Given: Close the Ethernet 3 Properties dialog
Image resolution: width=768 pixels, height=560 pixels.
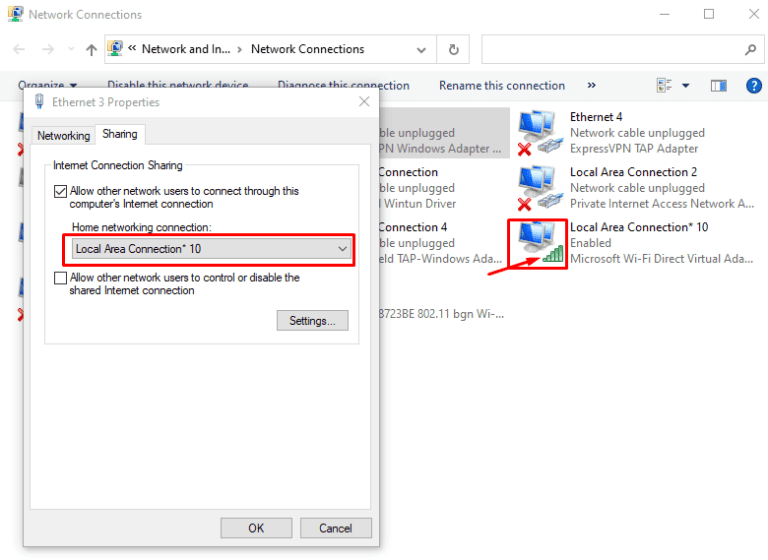Looking at the screenshot, I should tap(364, 101).
